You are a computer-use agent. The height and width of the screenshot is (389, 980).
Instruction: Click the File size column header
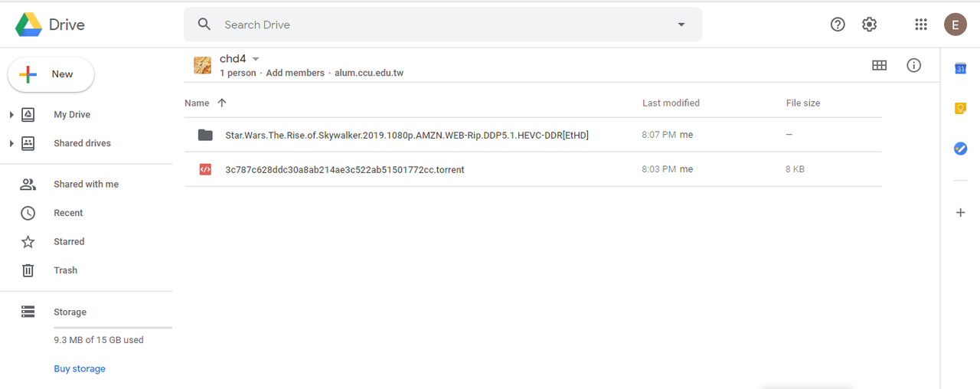pos(803,103)
